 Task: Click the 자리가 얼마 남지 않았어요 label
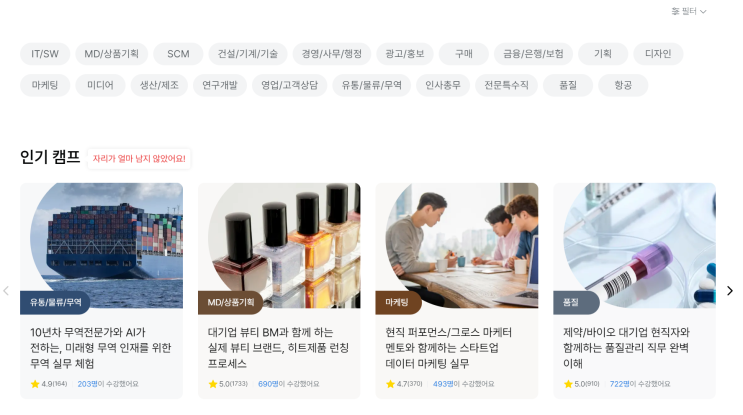[x=139, y=159]
